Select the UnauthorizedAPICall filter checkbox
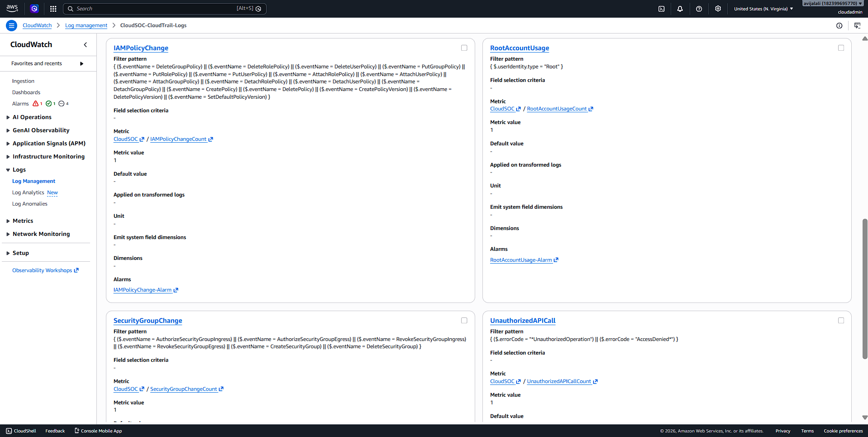 pyautogui.click(x=841, y=320)
